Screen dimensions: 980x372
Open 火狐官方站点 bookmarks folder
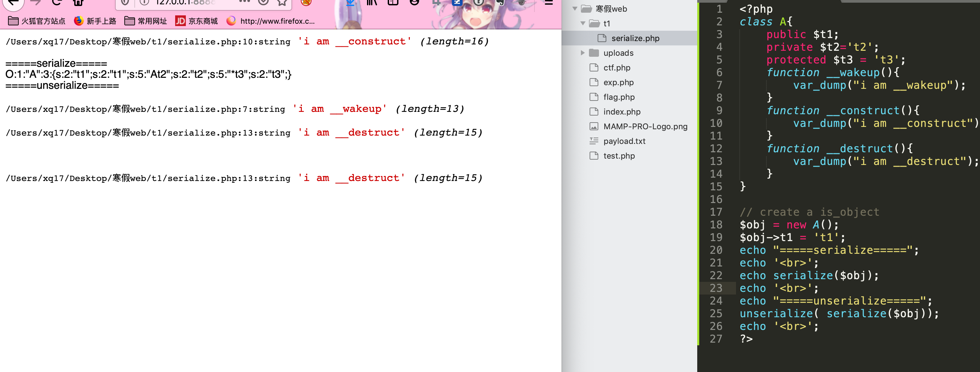pos(36,21)
